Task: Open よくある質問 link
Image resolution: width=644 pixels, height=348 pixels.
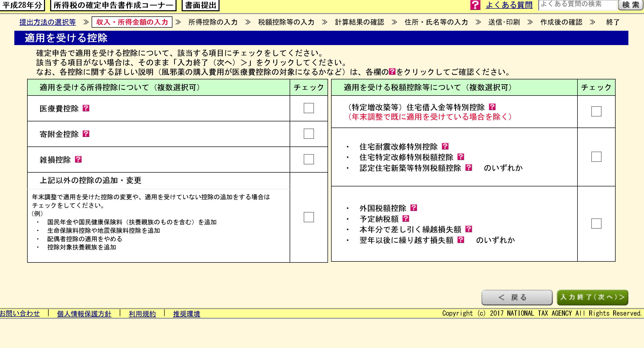Action: click(x=509, y=5)
